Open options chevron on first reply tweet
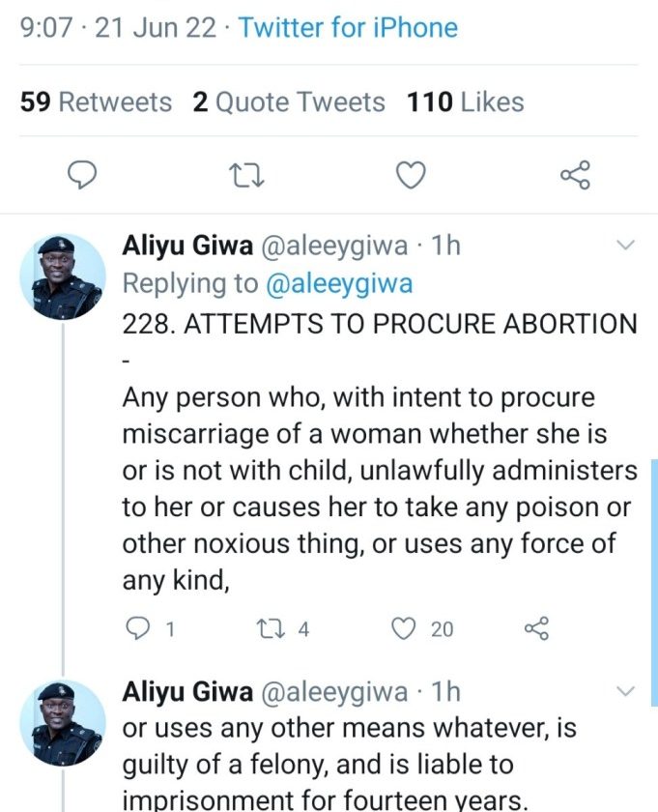Viewport: 658px width, 812px height. click(625, 246)
